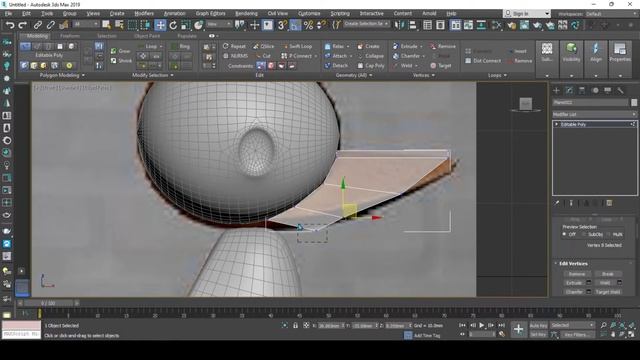Switch to the Object Paint ribbon tab
The image size is (640, 360).
click(147, 36)
